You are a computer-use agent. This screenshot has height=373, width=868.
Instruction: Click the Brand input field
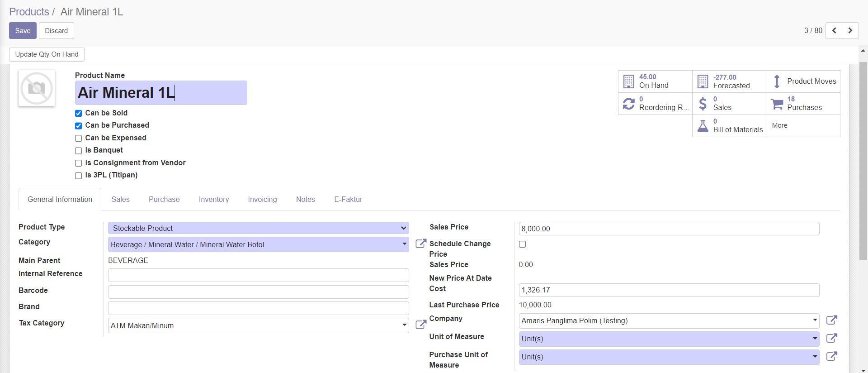coord(258,308)
